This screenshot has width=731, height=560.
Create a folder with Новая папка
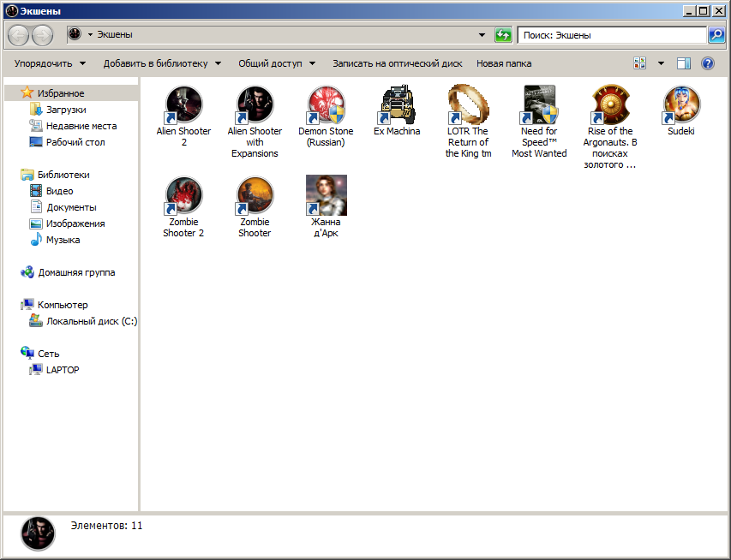pos(504,63)
